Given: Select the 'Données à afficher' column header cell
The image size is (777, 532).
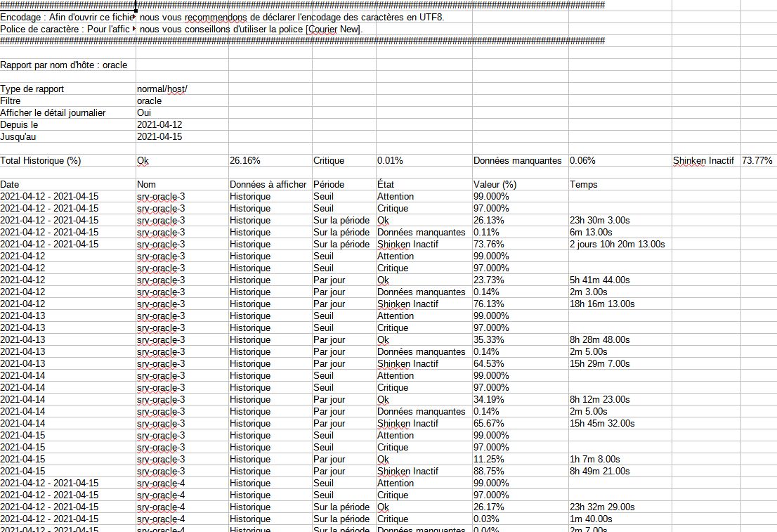Looking at the screenshot, I should pos(268,185).
